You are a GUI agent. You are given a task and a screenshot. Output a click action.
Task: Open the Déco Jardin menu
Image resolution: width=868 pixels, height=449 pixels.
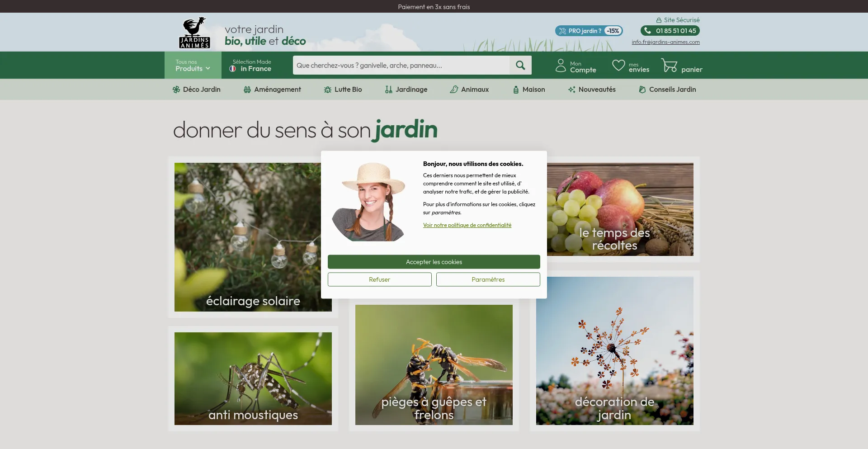click(x=197, y=90)
